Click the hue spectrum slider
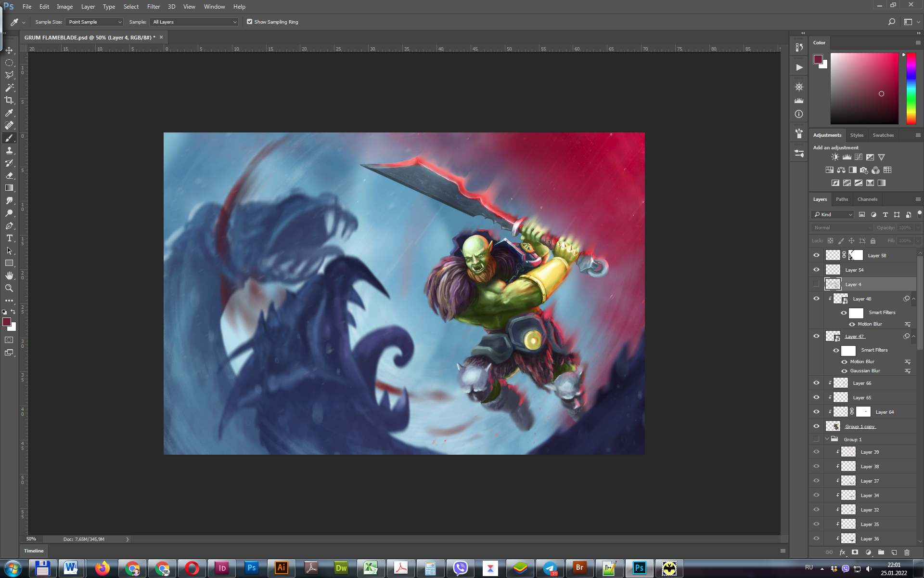924x578 pixels. pyautogui.click(x=911, y=88)
